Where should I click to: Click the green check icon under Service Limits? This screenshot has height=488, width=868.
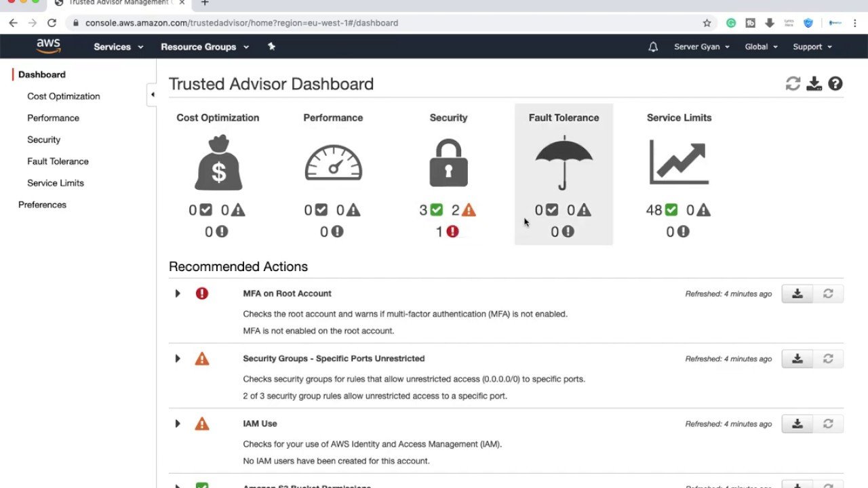[x=671, y=210]
